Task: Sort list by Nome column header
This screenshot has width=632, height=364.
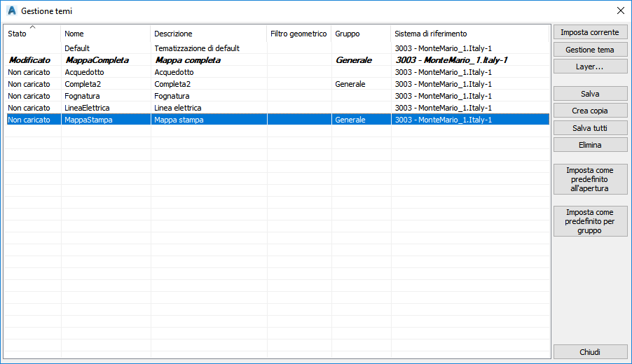Action: pyautogui.click(x=105, y=34)
